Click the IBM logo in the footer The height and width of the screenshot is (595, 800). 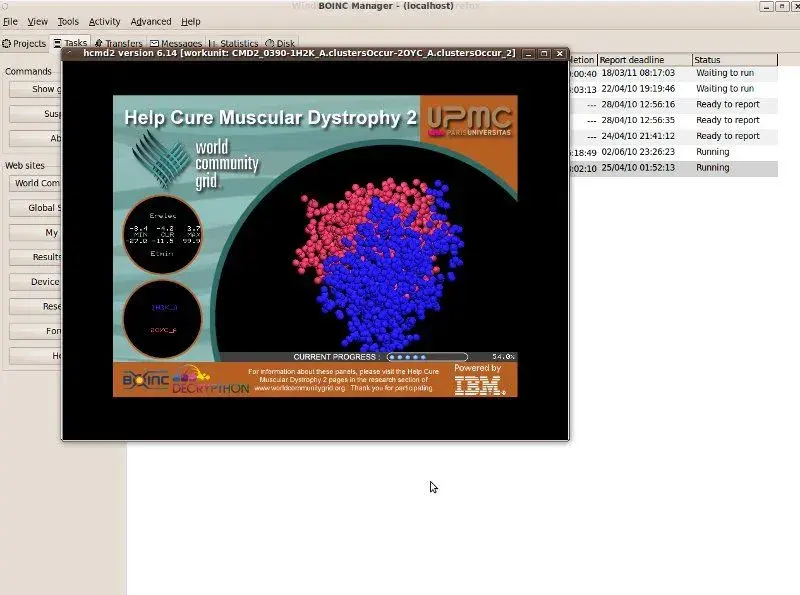[480, 386]
